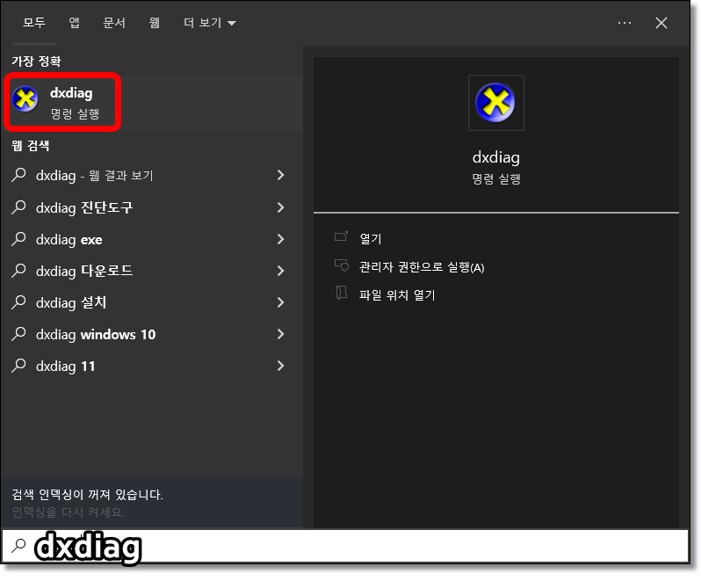
Task: Click the 열기 open icon
Action: coord(341,236)
